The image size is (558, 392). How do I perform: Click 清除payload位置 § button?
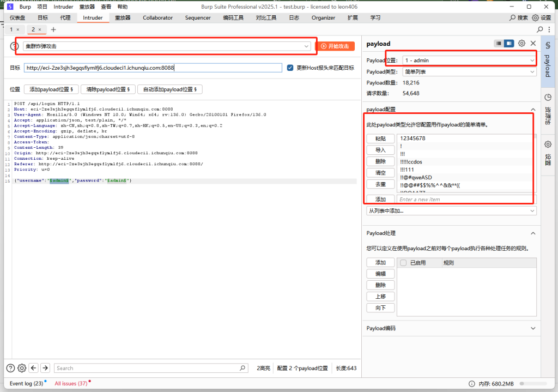pos(108,89)
